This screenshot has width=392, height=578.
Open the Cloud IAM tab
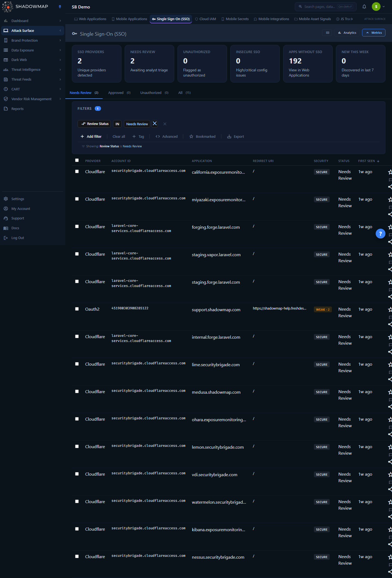point(206,19)
